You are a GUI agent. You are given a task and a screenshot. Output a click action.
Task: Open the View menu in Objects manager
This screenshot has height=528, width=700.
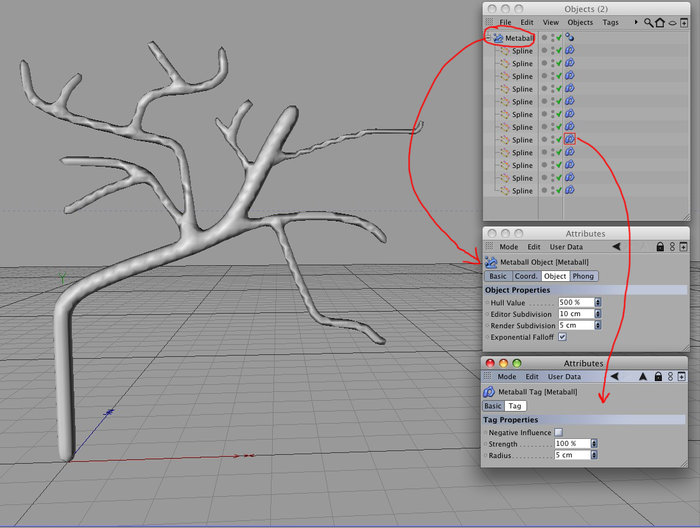coord(550,22)
